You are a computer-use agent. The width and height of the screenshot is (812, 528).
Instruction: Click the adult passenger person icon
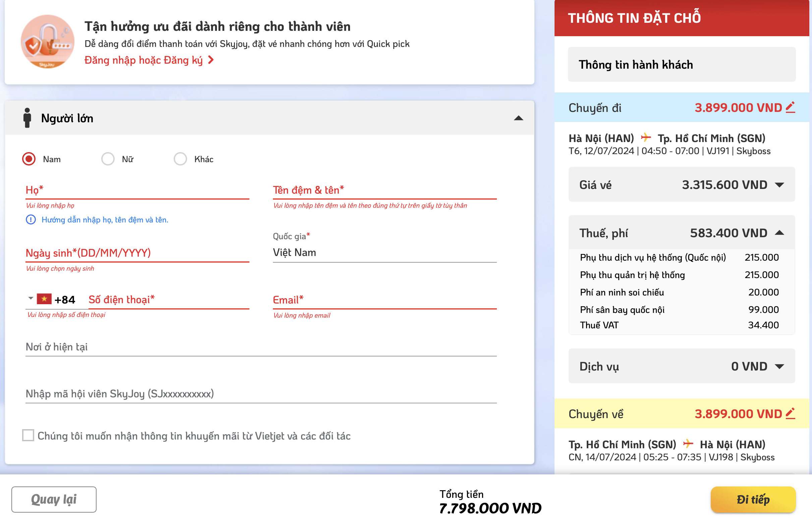(27, 118)
